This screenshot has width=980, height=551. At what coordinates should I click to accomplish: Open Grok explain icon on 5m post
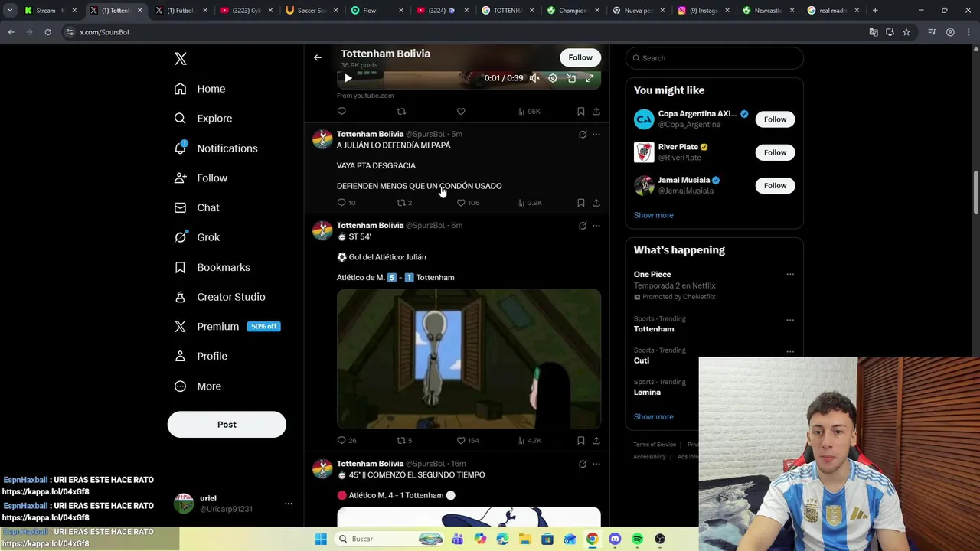pyautogui.click(x=583, y=135)
